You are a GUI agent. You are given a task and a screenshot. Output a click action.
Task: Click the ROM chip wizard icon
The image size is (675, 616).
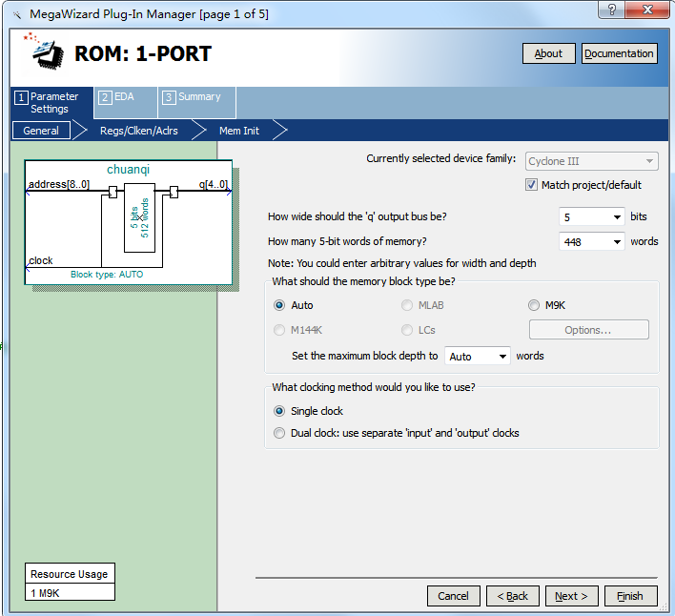click(41, 53)
